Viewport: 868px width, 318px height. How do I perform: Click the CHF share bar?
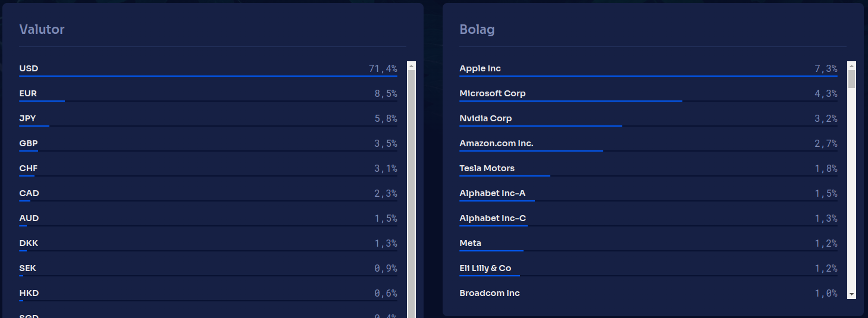click(x=27, y=176)
